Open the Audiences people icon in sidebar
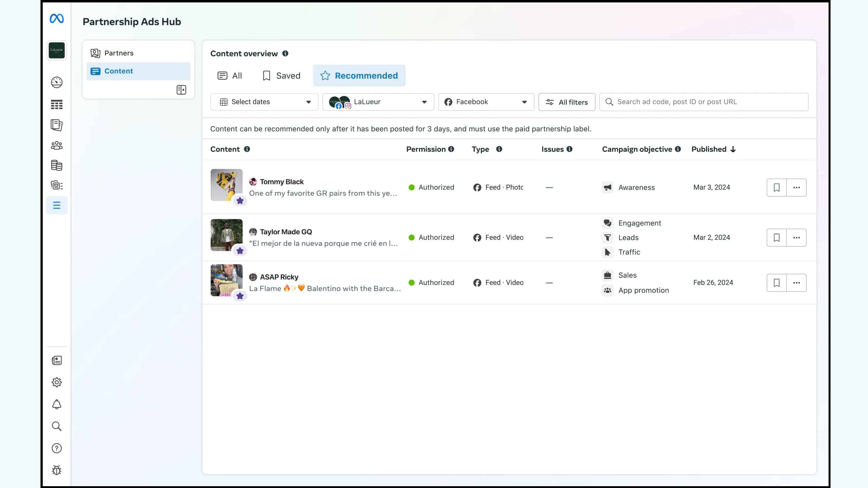Image resolution: width=868 pixels, height=488 pixels. point(57,145)
